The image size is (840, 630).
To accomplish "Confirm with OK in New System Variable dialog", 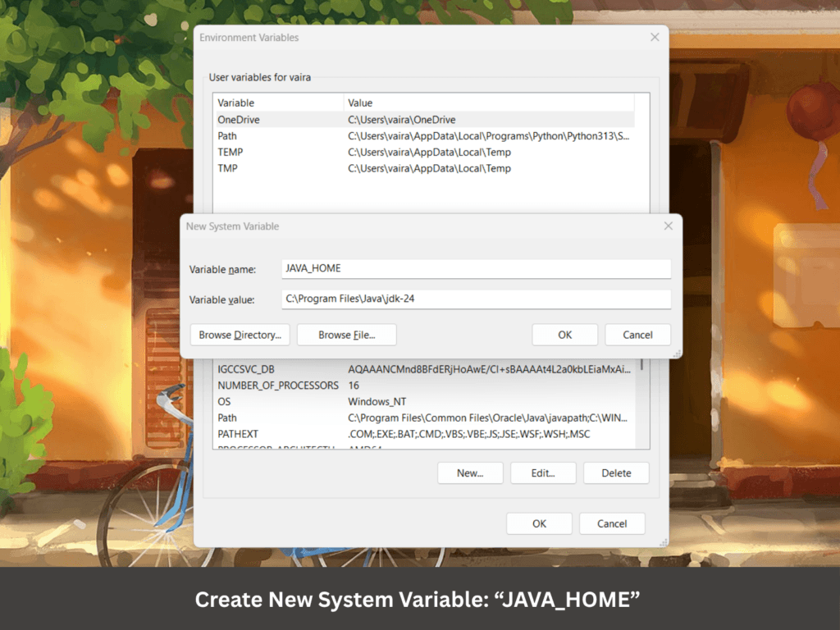I will (564, 335).
